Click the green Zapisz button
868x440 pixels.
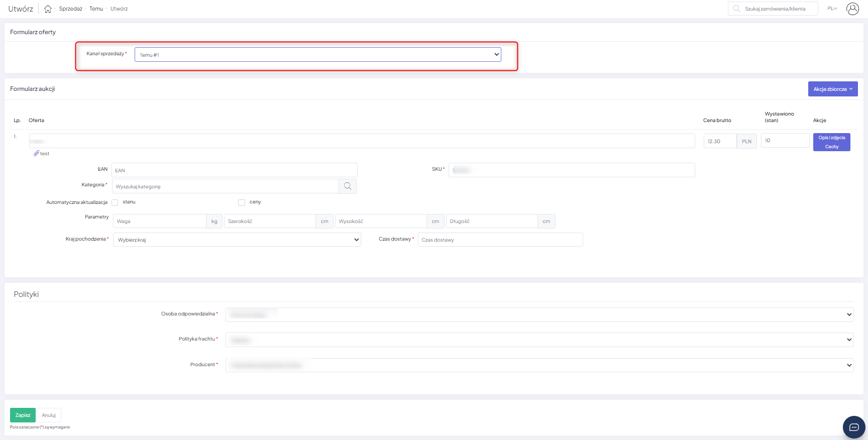click(x=23, y=415)
